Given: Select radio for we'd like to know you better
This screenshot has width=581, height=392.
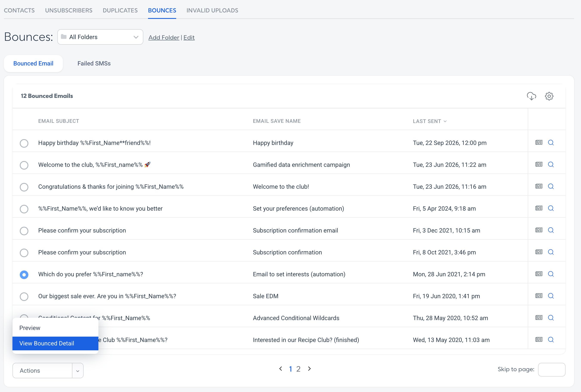Looking at the screenshot, I should pyautogui.click(x=24, y=209).
